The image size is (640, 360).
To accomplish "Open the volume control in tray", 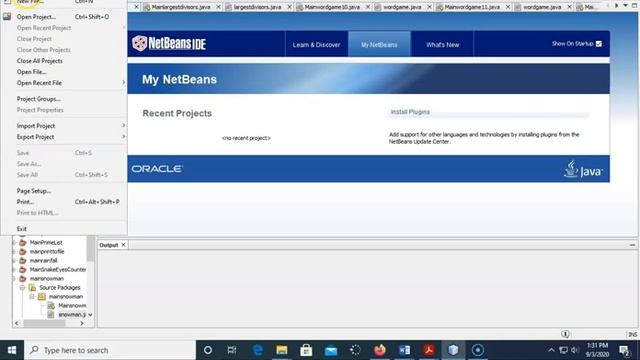I will coord(575,350).
